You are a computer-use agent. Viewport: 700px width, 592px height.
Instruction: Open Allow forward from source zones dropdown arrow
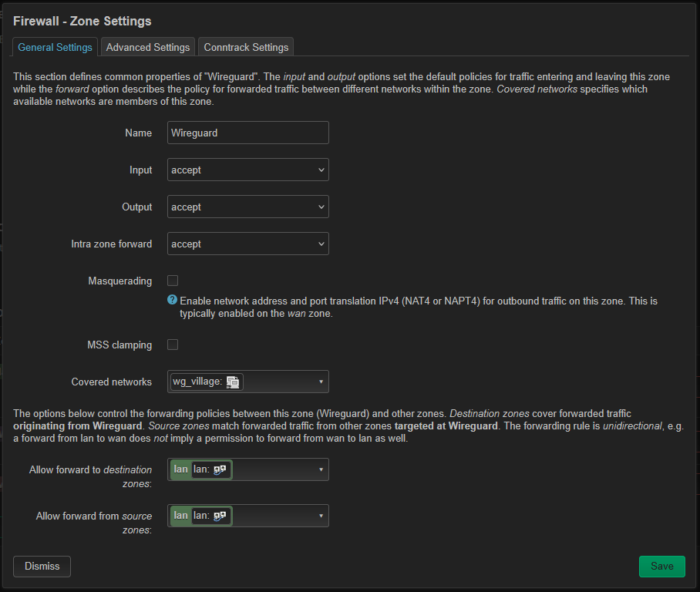(x=321, y=516)
